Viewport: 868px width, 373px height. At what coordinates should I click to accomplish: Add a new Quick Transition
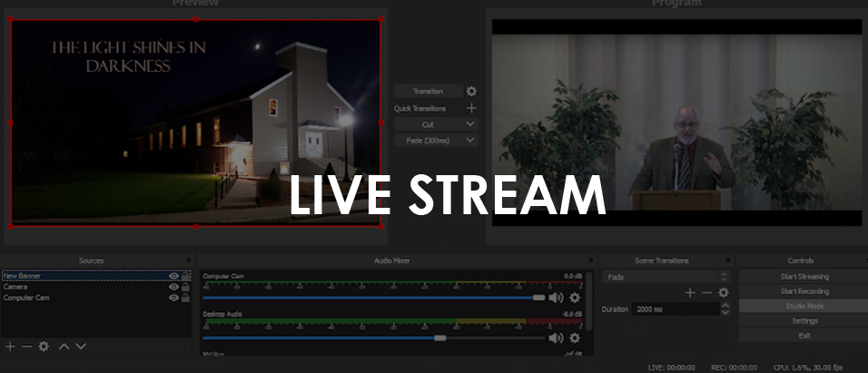coord(471,108)
